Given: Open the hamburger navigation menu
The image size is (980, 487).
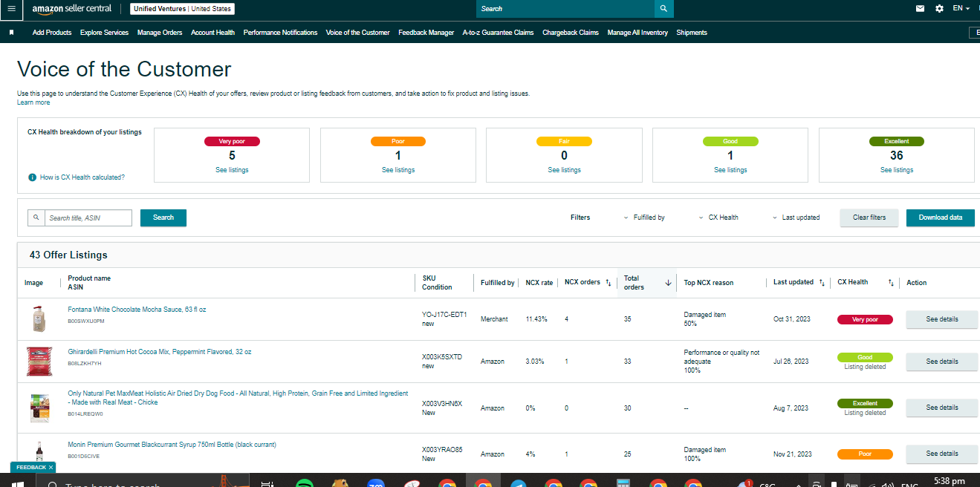Looking at the screenshot, I should click(10, 9).
